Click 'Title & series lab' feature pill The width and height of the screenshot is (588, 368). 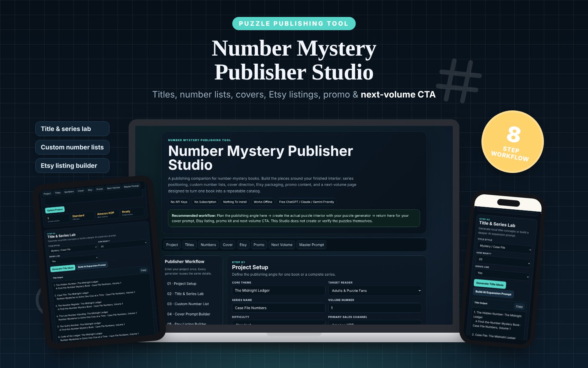tap(72, 129)
